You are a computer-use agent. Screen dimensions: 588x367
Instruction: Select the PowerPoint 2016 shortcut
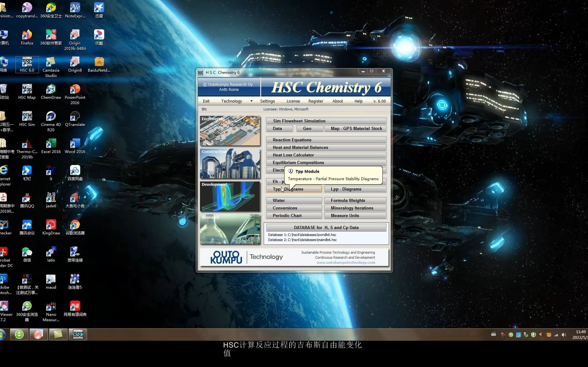(75, 94)
